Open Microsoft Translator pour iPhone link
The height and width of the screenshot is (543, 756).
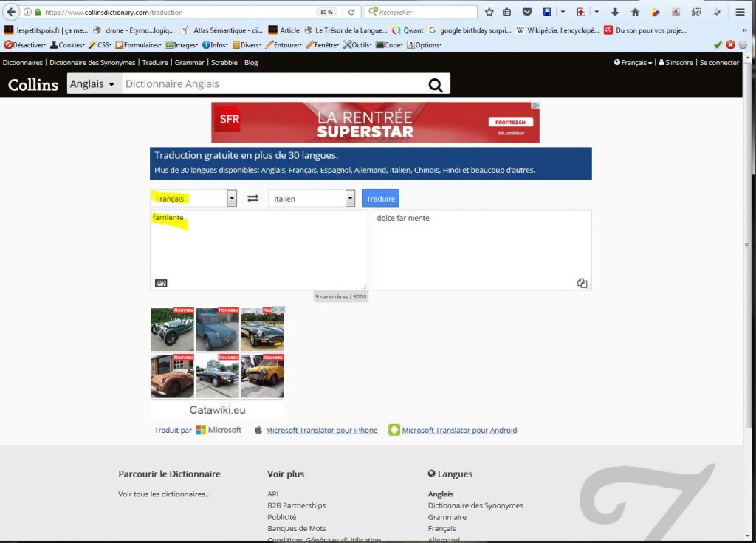coord(321,430)
